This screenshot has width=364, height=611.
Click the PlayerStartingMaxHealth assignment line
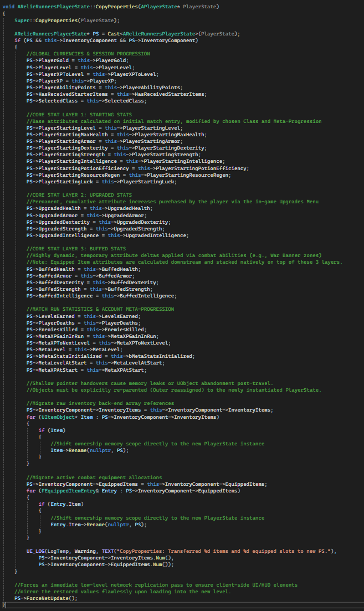[x=116, y=135]
